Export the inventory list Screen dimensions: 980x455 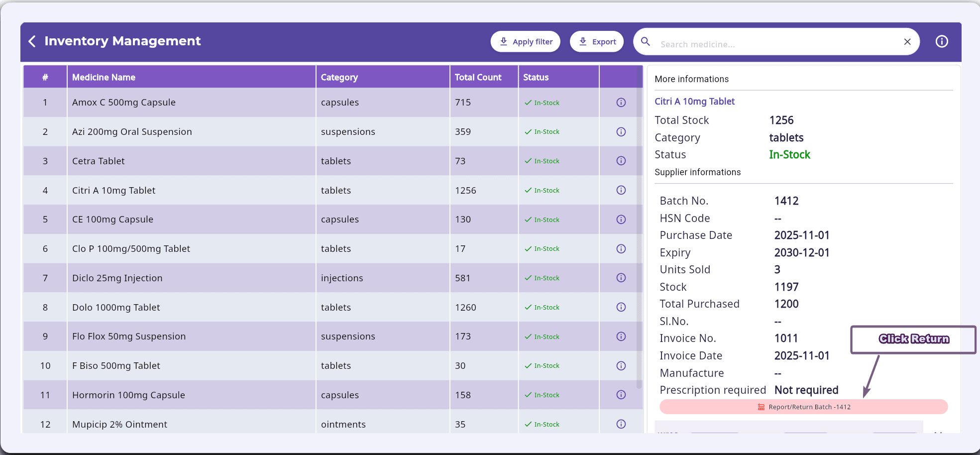pos(597,42)
